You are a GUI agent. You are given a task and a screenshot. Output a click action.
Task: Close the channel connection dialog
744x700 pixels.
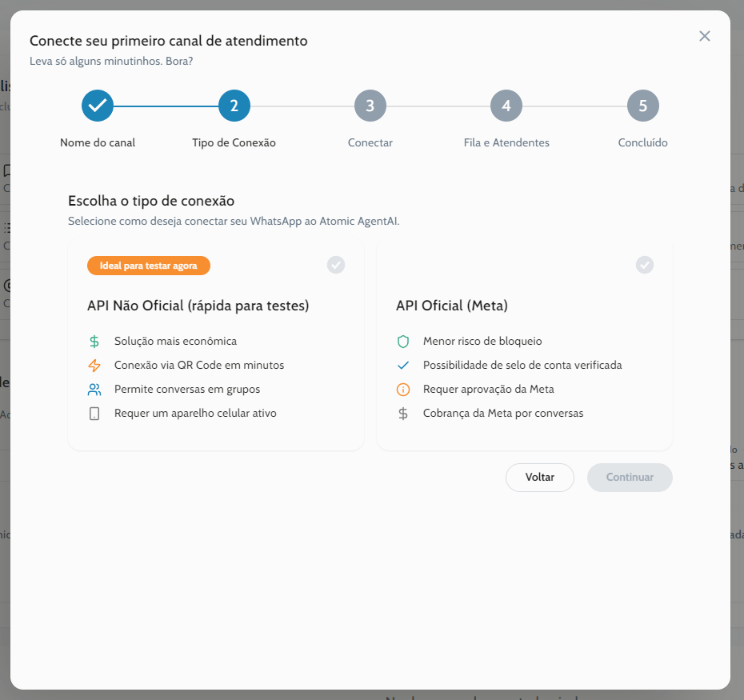[705, 36]
